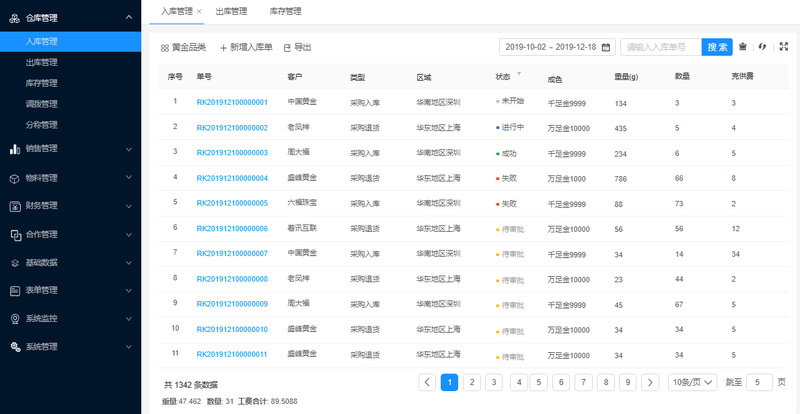Open order link RK201912100000001
The width and height of the screenshot is (800, 414).
pyautogui.click(x=232, y=102)
